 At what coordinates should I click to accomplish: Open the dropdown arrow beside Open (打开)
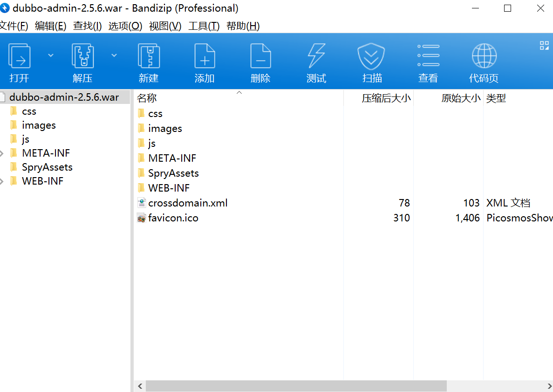tap(51, 55)
